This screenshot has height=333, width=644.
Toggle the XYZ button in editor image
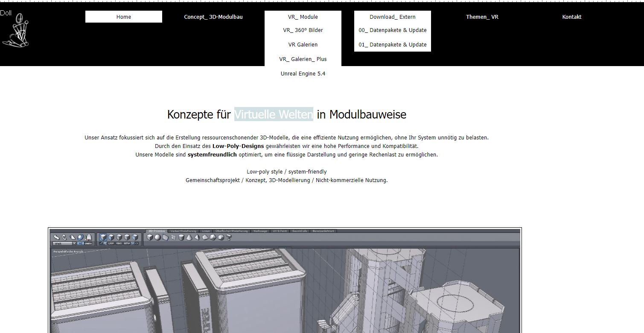click(x=81, y=243)
